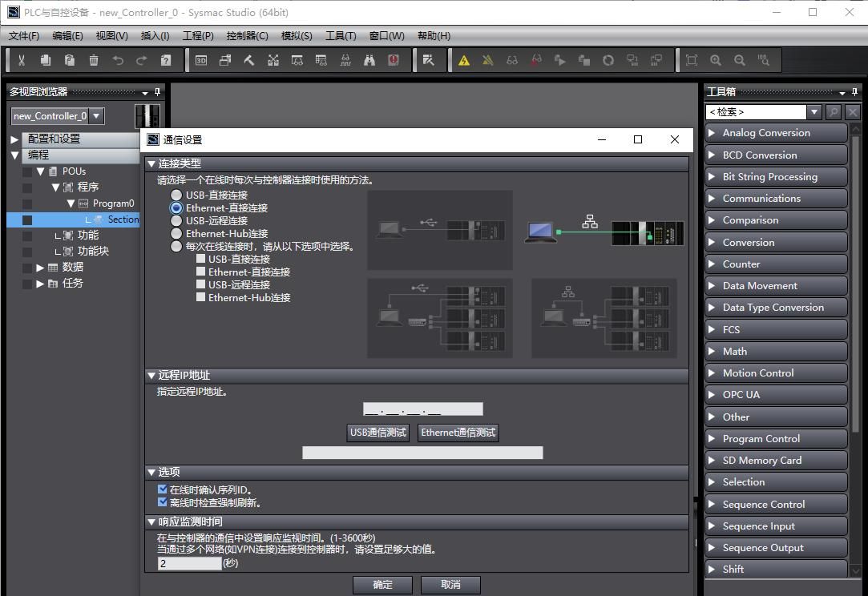The image size is (868, 596).
Task: Click the Zoom In magnifier icon
Action: (716, 60)
